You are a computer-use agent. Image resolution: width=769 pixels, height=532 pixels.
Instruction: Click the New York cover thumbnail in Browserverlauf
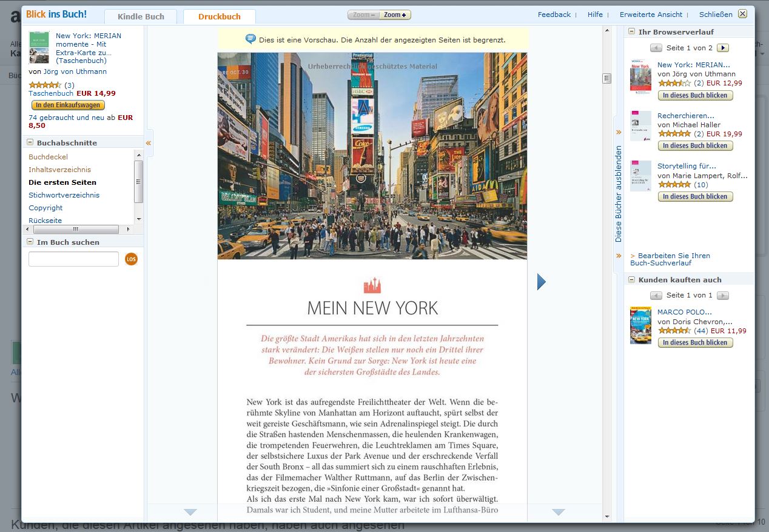pyautogui.click(x=640, y=76)
